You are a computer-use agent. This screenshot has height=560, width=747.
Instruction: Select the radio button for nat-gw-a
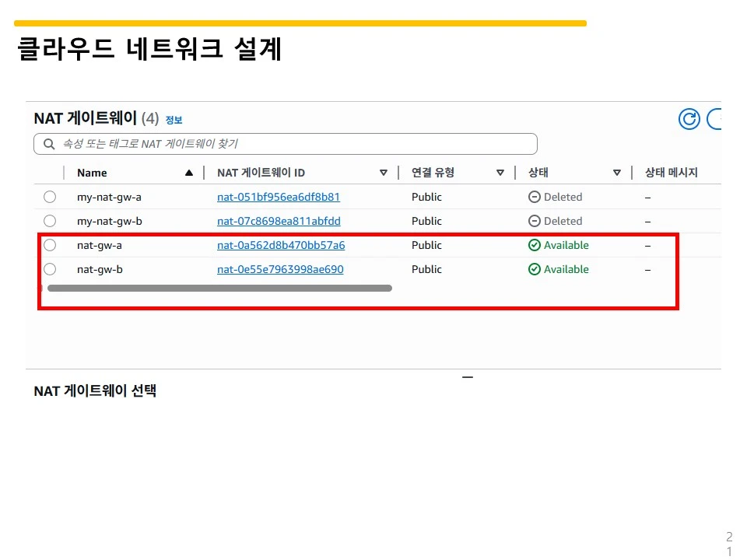(50, 245)
